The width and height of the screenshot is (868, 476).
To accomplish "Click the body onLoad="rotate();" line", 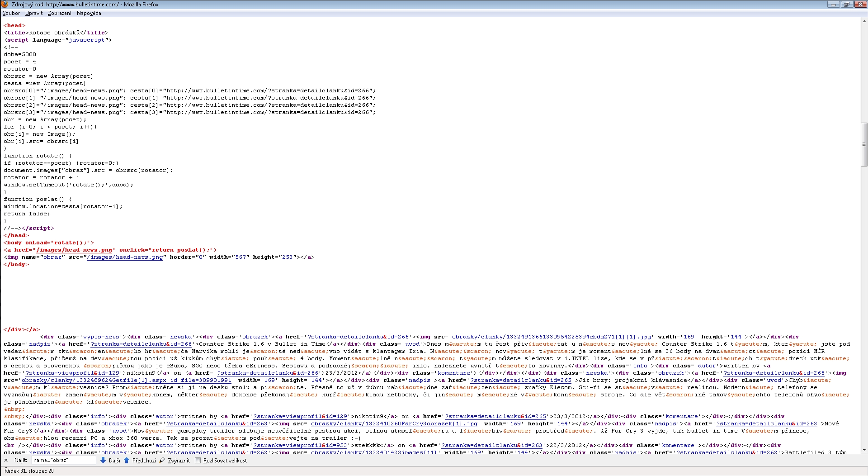I will click(x=49, y=243).
